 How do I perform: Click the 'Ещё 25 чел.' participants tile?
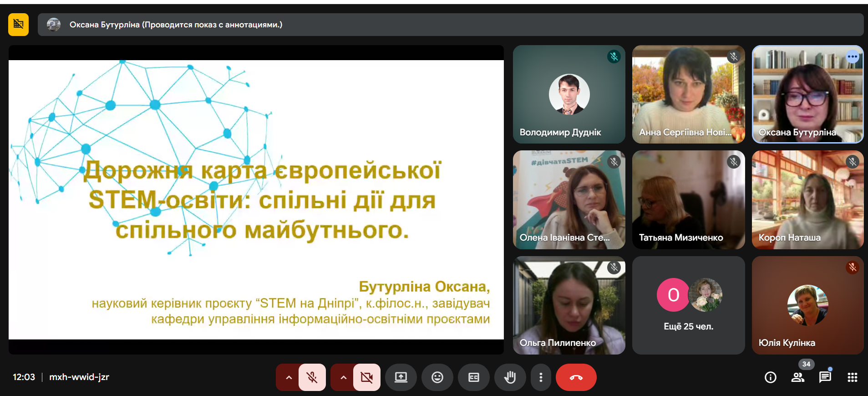point(688,305)
